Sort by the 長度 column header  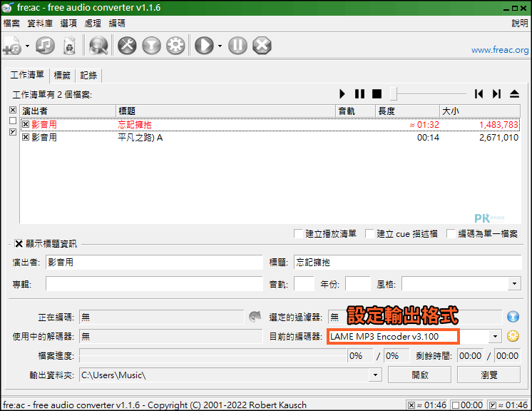coord(407,111)
